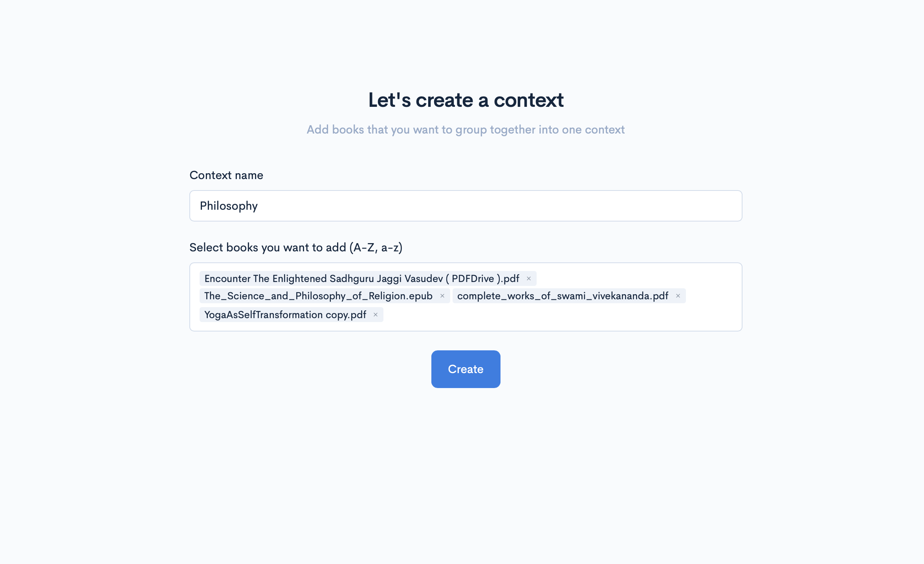Remove complete_works_of_swami_vivekananda.pdf from selected books
Screen dimensions: 924x564
[678, 296]
